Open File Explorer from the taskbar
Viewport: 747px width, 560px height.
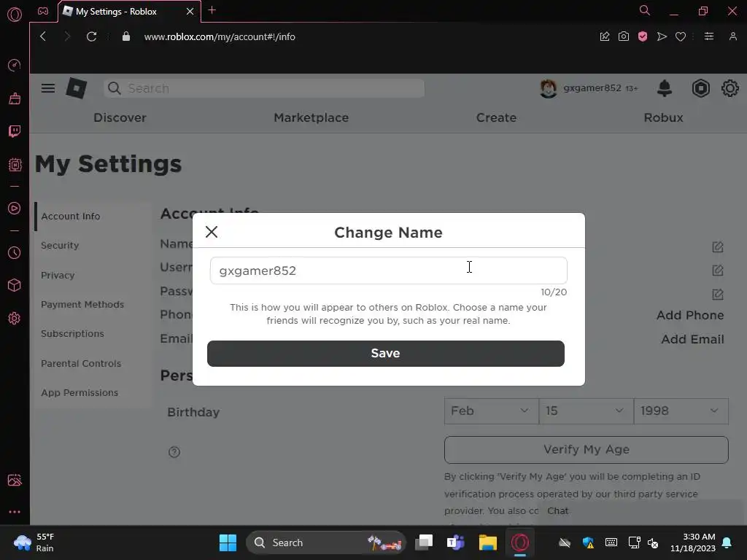pos(487,542)
